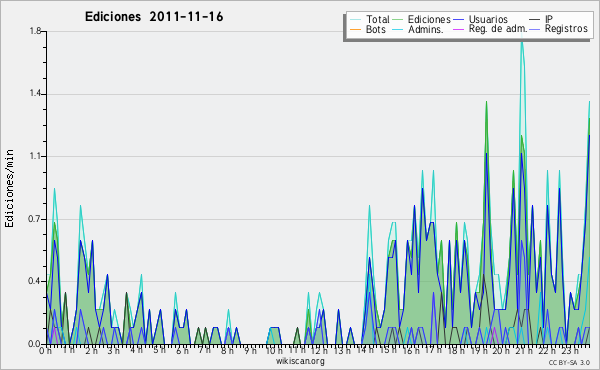Image resolution: width=600 pixels, height=370 pixels.
Task: Click the y-axis value '1.8'
Action: click(x=35, y=31)
